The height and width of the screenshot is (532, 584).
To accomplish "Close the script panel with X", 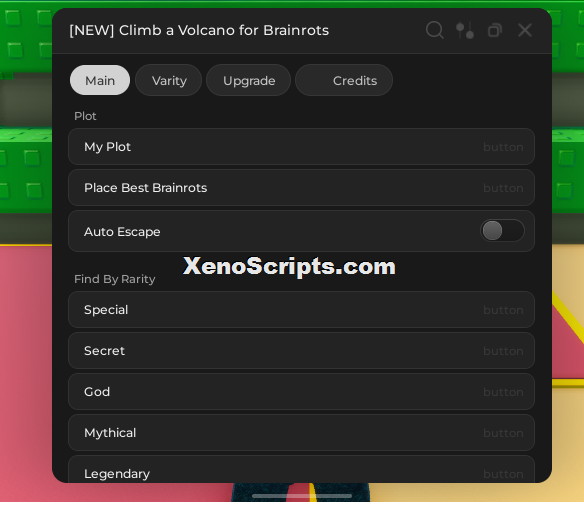I will pyautogui.click(x=525, y=30).
